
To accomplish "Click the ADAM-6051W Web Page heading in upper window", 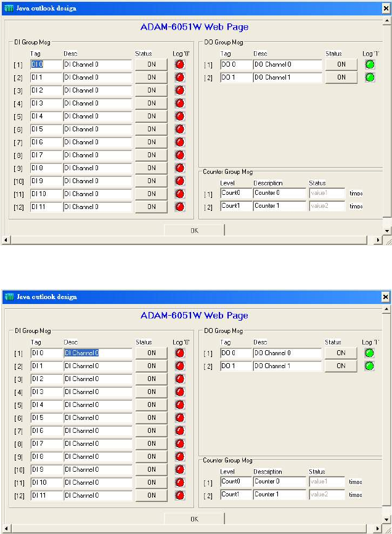I will point(194,27).
